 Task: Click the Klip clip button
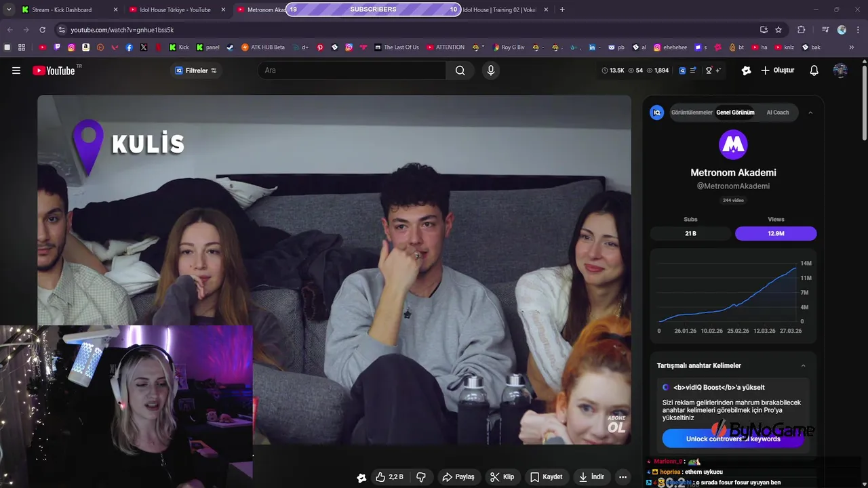tap(502, 477)
